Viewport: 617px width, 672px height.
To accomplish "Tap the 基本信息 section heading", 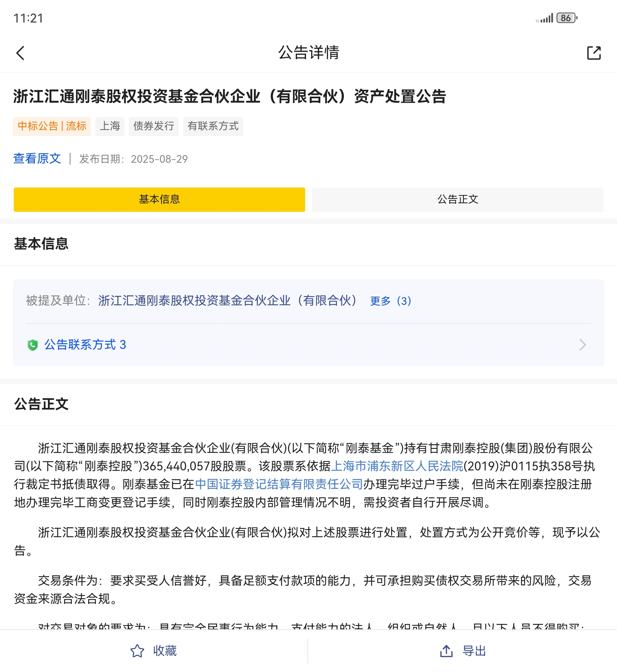I will pos(41,244).
